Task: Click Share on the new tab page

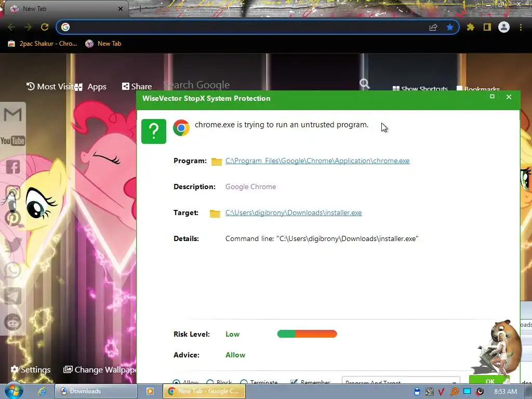Action: point(137,87)
